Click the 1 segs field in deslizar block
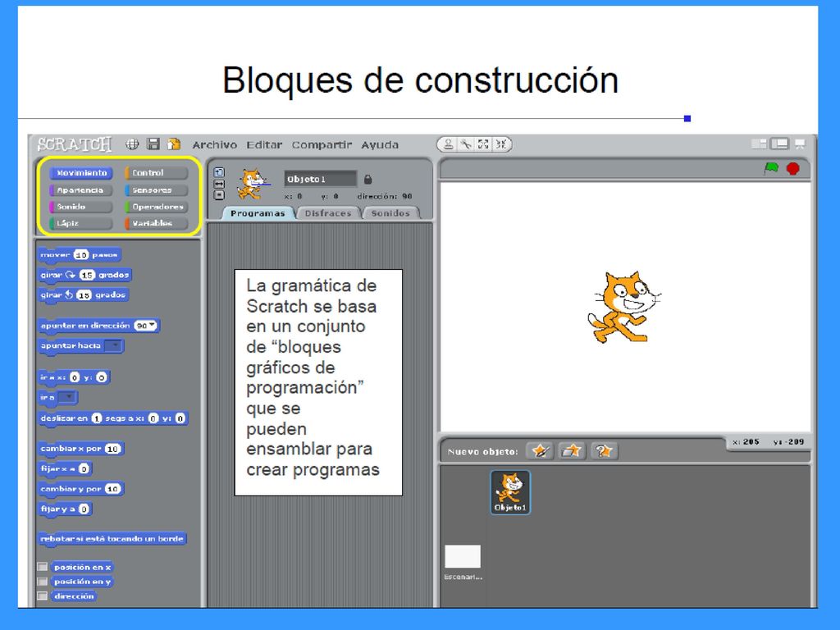Viewport: 840px width, 630px height. [x=97, y=418]
